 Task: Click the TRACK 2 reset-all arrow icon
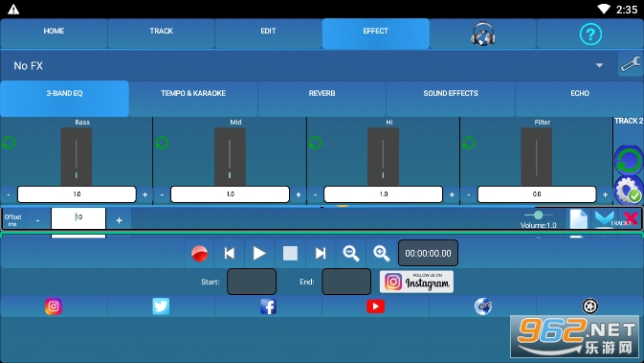[x=629, y=160]
